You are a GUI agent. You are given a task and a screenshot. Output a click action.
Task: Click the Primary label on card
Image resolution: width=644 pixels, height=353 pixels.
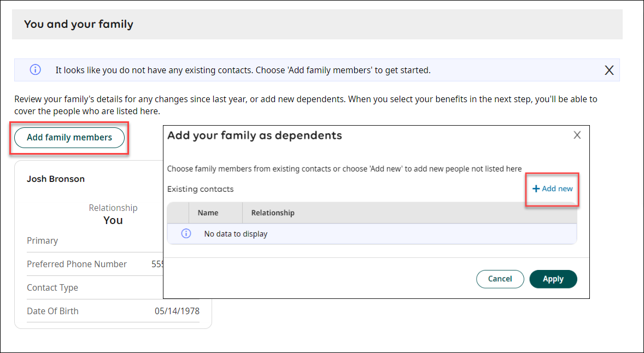coord(42,240)
